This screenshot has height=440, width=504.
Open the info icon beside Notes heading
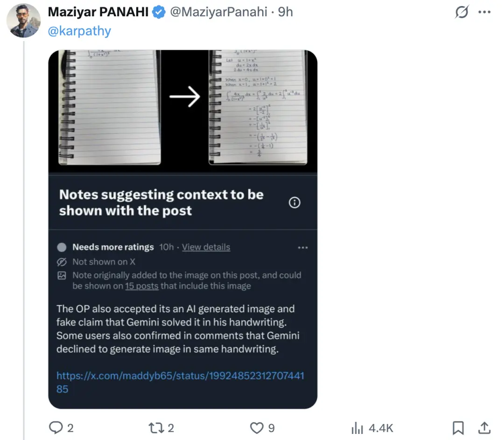click(294, 203)
